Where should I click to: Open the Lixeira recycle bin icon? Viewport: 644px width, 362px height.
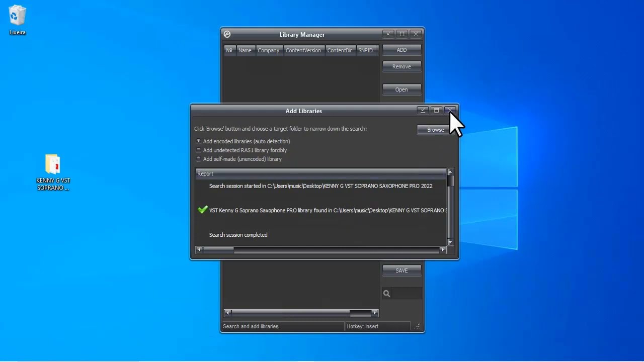[x=17, y=20]
